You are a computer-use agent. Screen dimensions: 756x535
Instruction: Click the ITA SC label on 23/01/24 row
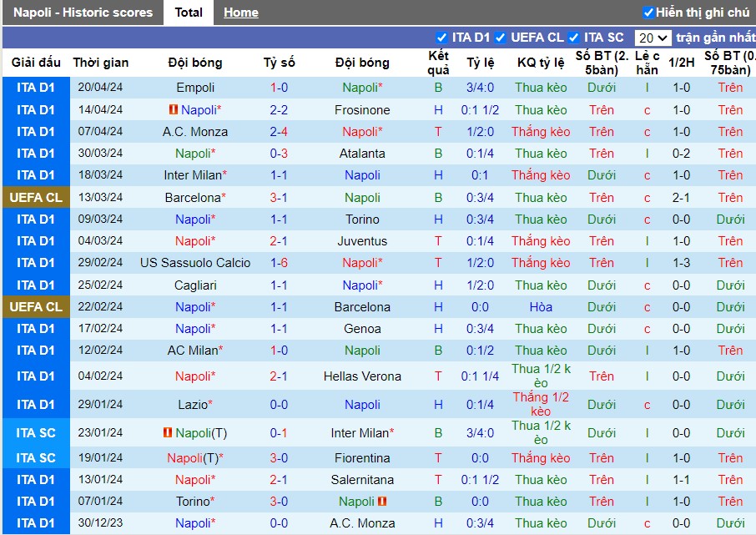[x=36, y=432]
